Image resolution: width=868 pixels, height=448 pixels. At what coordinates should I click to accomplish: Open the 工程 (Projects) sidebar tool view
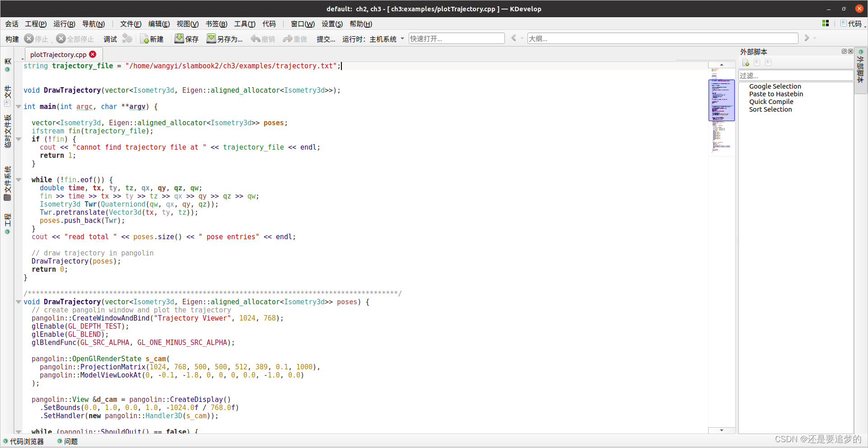(x=7, y=223)
